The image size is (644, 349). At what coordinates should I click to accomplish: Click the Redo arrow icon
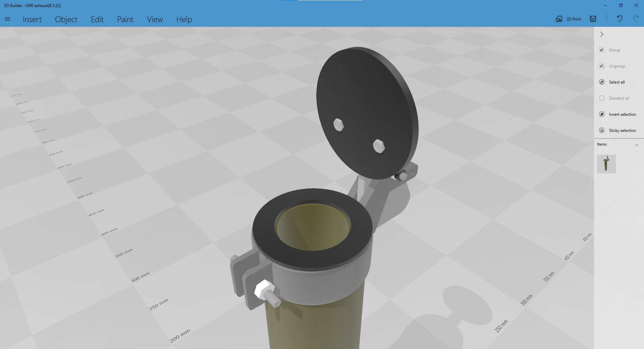pyautogui.click(x=636, y=19)
